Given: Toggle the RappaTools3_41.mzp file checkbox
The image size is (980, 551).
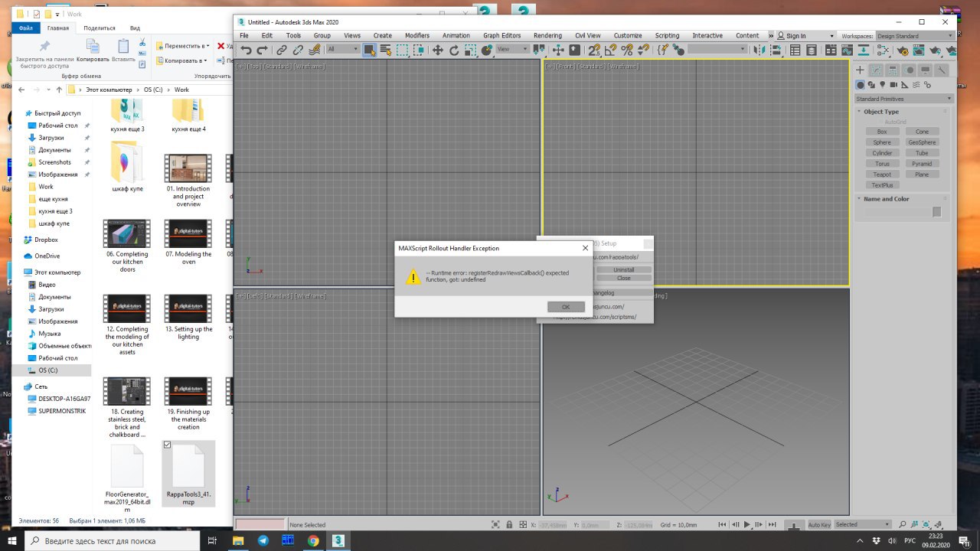Looking at the screenshot, I should point(168,445).
